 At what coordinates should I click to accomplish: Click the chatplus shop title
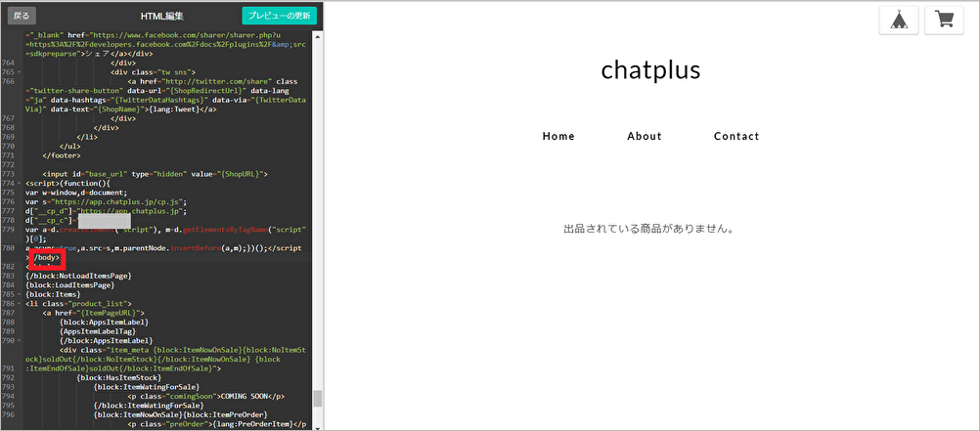pos(650,70)
